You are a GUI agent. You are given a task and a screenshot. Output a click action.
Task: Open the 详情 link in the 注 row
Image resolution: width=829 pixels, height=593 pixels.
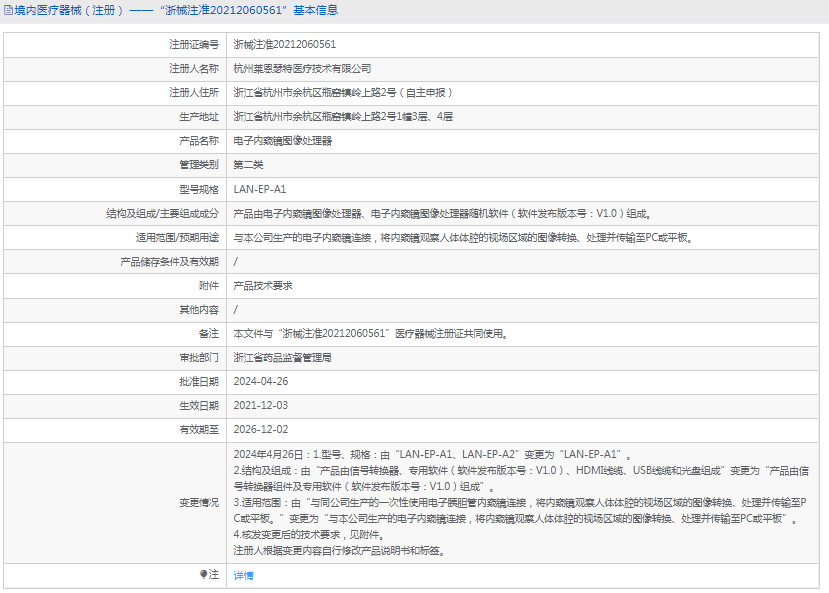point(243,576)
